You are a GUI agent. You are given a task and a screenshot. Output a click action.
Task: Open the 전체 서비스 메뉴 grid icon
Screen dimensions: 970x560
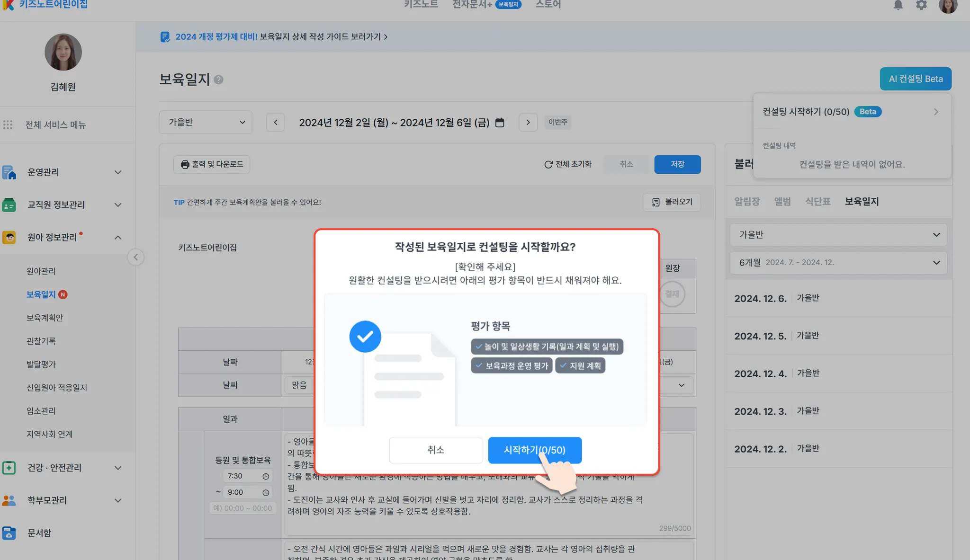coord(8,124)
